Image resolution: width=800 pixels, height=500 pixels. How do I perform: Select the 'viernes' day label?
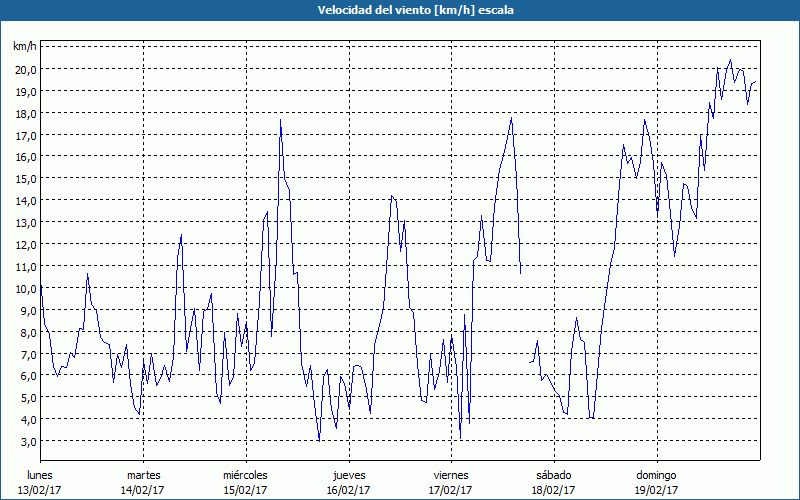click(x=451, y=475)
